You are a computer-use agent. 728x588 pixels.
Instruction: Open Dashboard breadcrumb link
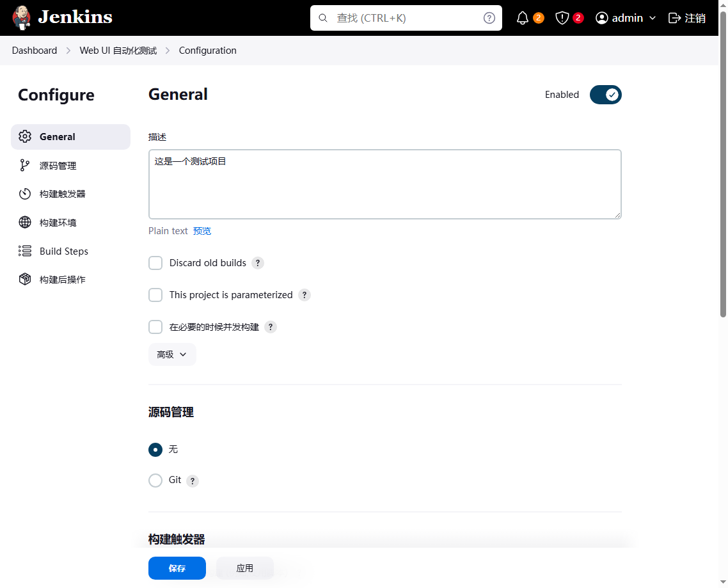coord(35,51)
